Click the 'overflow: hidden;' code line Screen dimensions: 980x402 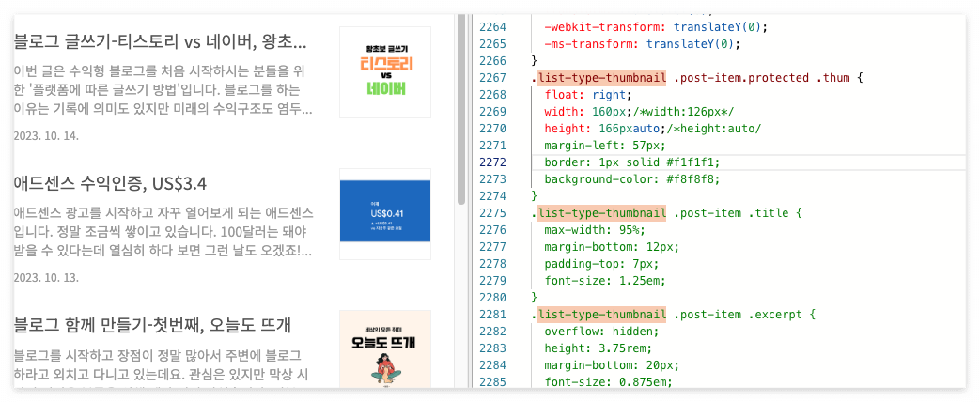(x=601, y=332)
